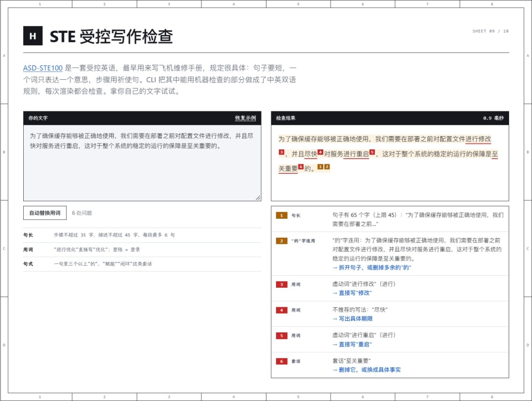Click suggestion → 写出具体期限
This screenshot has width=532, height=401.
click(352, 319)
